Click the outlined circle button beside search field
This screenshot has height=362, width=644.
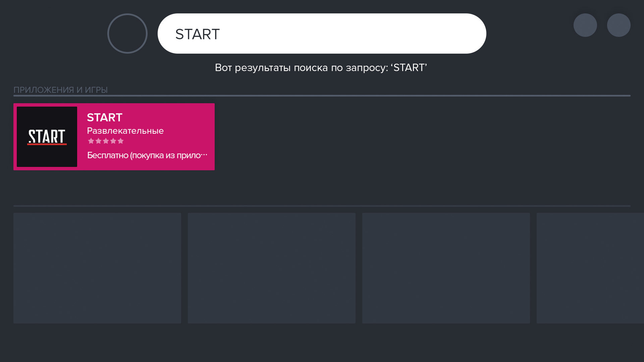tap(127, 34)
